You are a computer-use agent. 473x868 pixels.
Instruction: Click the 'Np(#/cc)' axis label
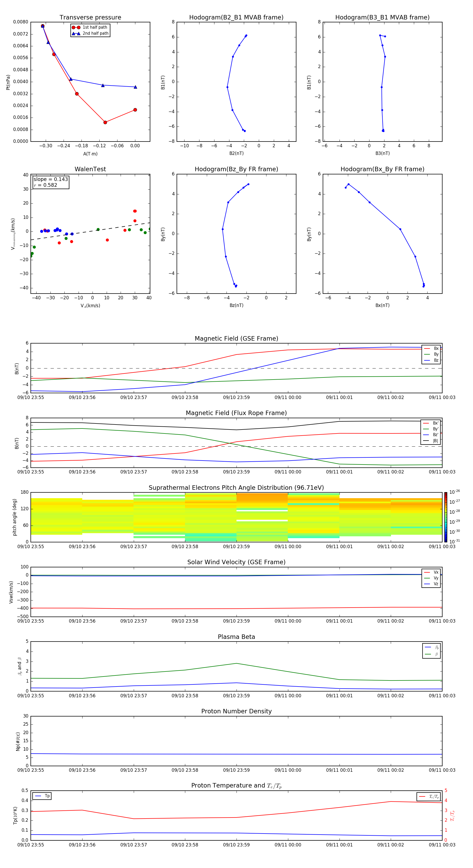[x=18, y=741]
